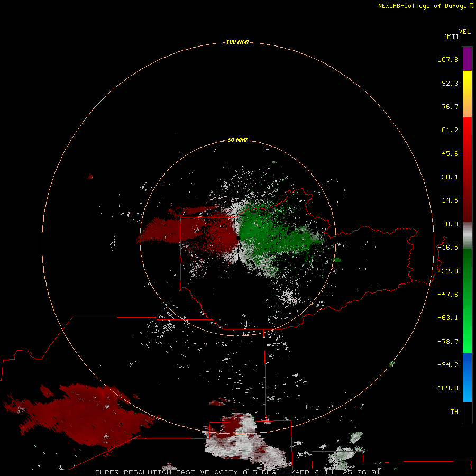Image resolution: width=476 pixels, height=476 pixels.
Task: Click the 100 NMI range ring label
Action: pos(237,42)
